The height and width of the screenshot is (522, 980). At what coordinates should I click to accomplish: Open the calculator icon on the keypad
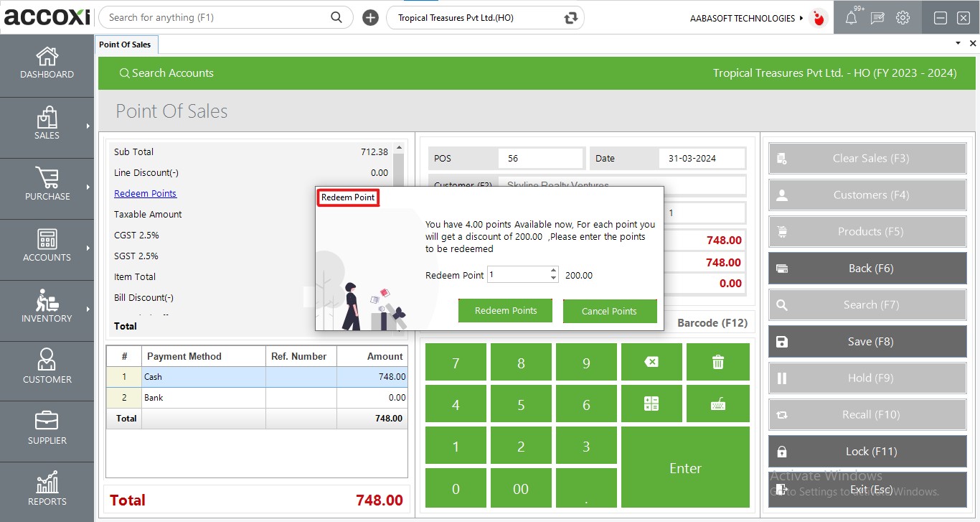point(651,404)
